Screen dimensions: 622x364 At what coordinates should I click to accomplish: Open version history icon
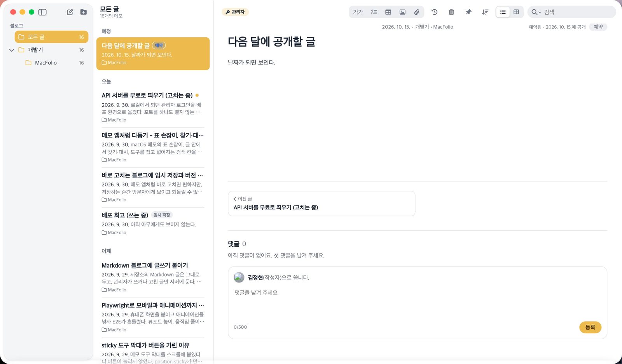point(435,12)
